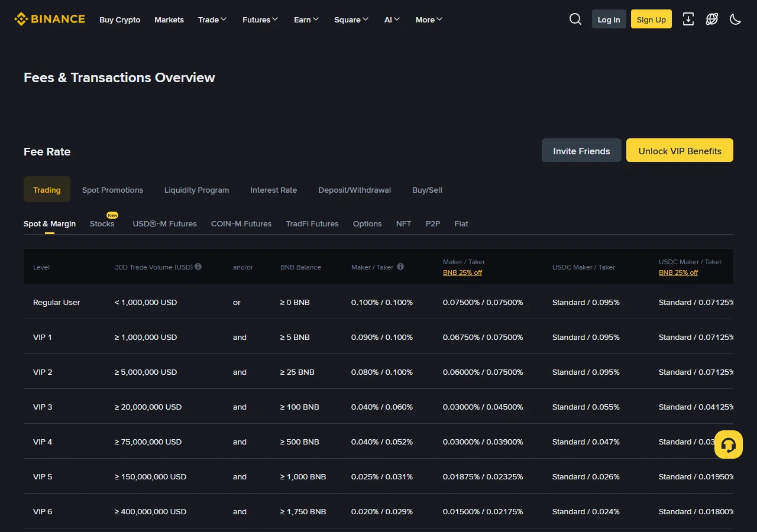Screen dimensions: 757x532
Task: Switch to Spot Promotions tab
Action: [112, 190]
